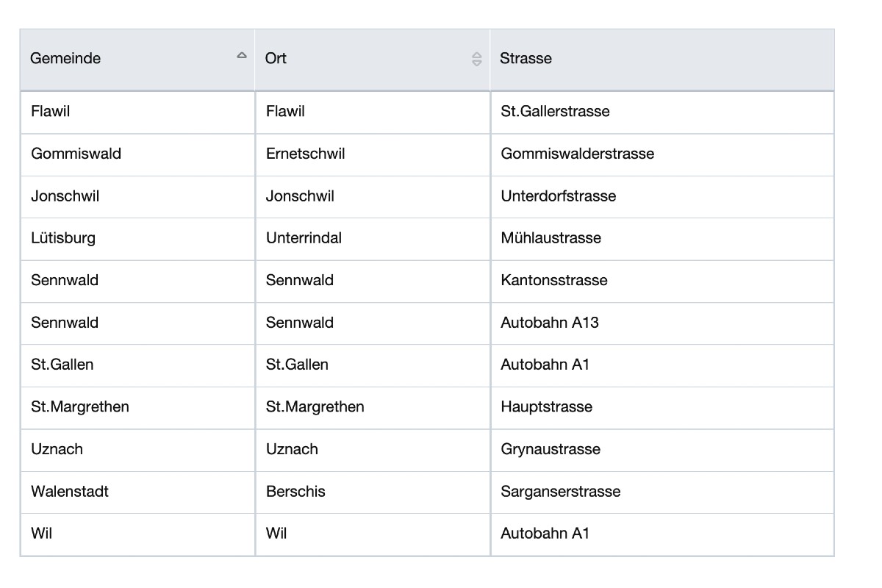Viewport: 882px width, 588px height.
Task: Click the Gemeinde column sort arrow icon
Action: click(241, 56)
